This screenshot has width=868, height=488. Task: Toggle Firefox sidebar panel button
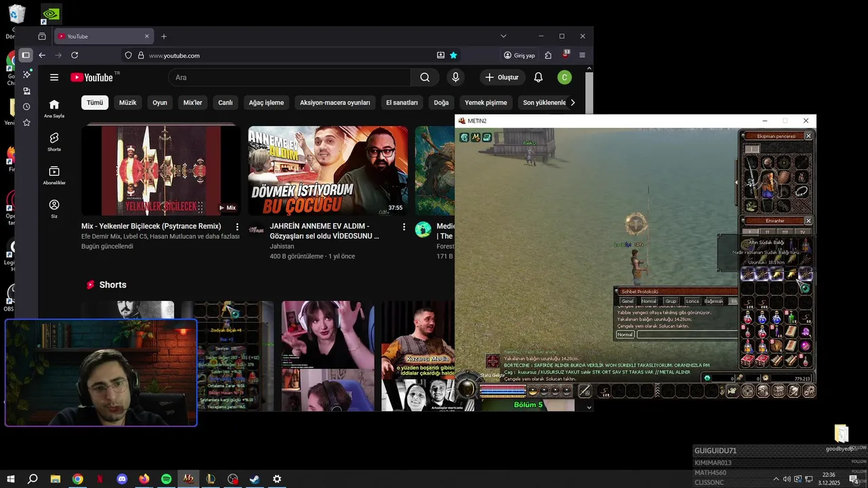click(x=26, y=56)
